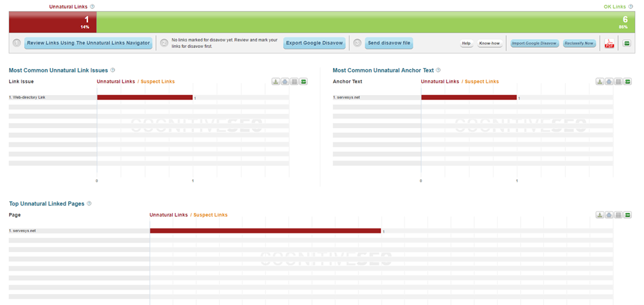Export Link Issues chart to CSV
Screen dimensions: 644x305
[x=303, y=82]
